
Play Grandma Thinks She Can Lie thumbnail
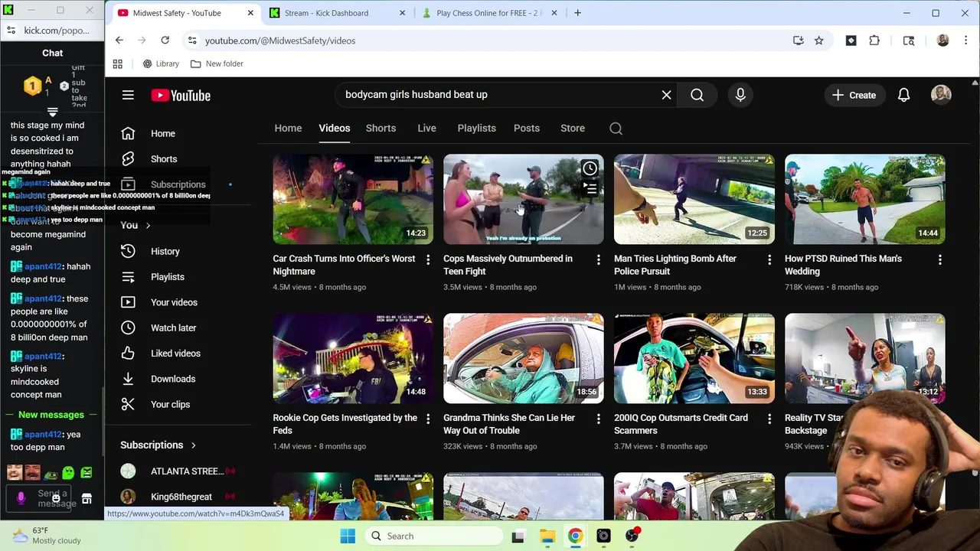pos(524,359)
